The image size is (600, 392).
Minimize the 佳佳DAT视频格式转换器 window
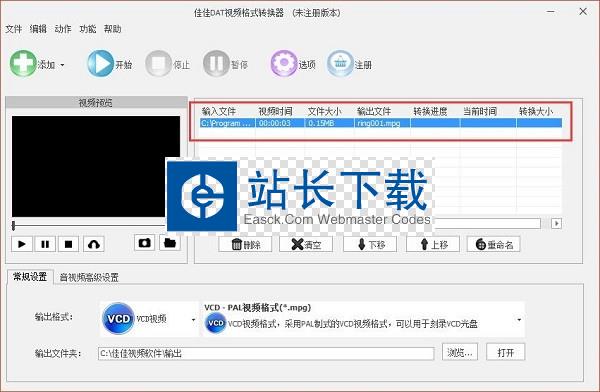click(x=551, y=12)
